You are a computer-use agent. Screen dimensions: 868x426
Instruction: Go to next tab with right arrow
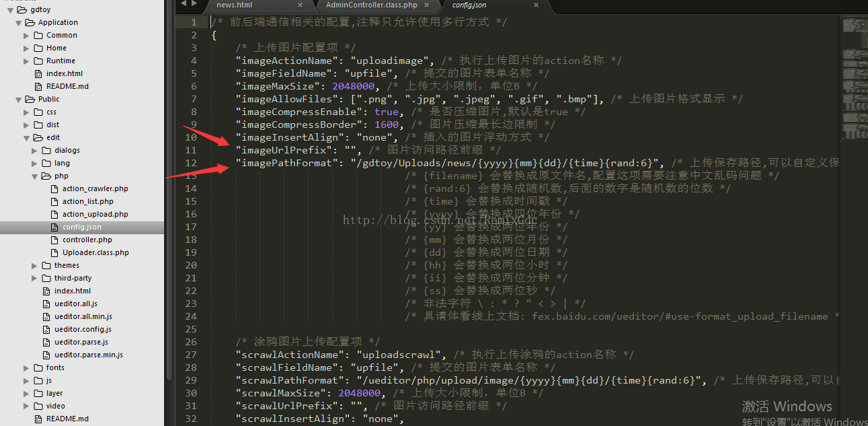click(194, 4)
